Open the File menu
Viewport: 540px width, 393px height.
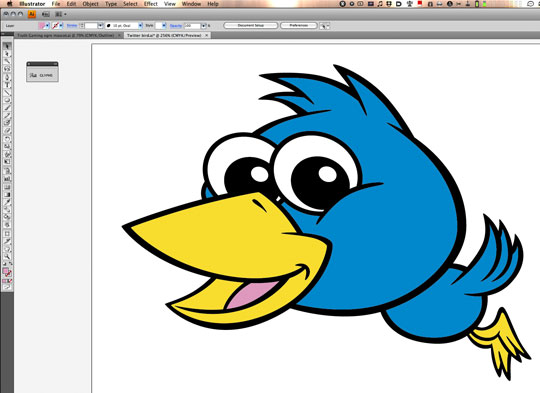[x=56, y=4]
